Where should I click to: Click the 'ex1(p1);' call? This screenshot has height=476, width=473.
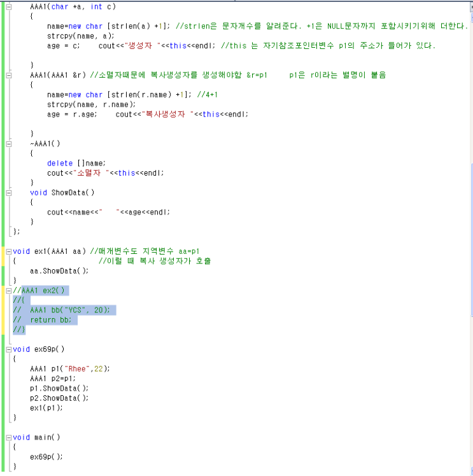point(46,408)
